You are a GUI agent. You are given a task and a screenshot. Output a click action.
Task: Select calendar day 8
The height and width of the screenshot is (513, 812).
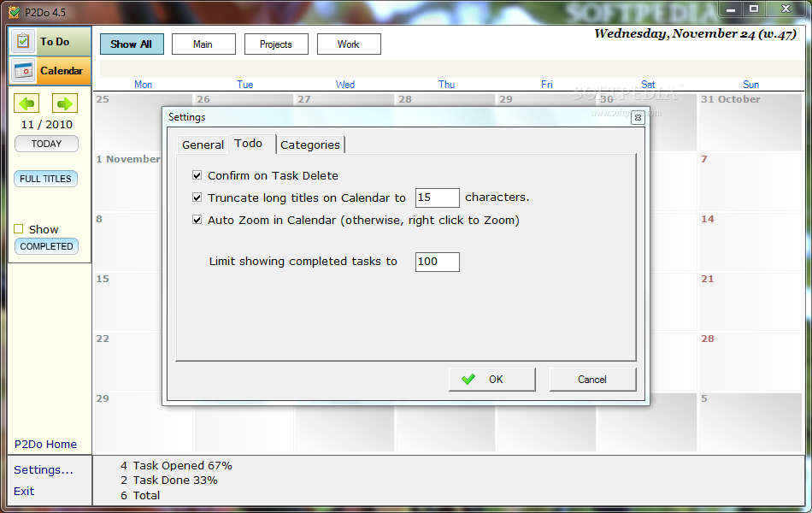(x=128, y=241)
